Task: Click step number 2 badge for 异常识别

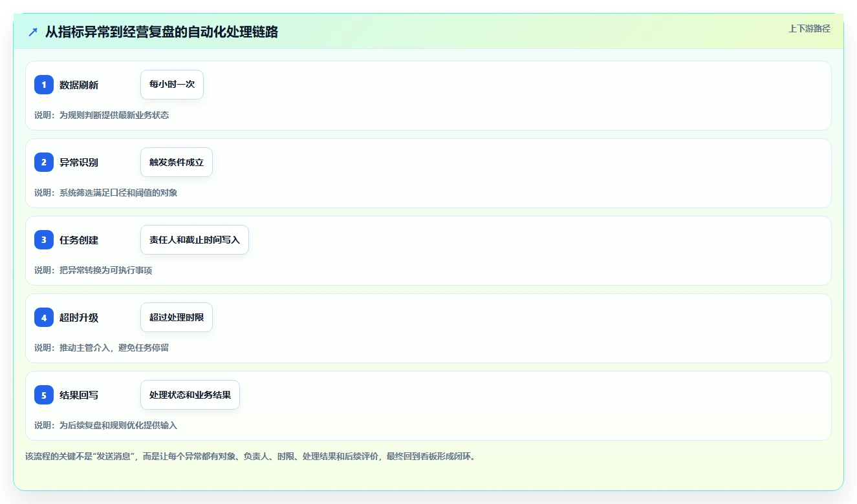Action: (x=44, y=162)
